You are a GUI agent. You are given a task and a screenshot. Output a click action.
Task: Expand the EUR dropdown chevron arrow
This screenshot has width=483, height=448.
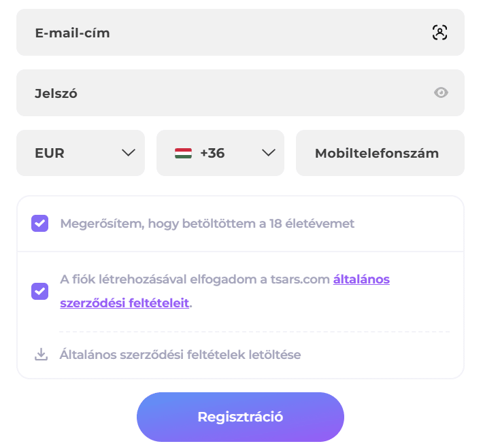(x=129, y=153)
